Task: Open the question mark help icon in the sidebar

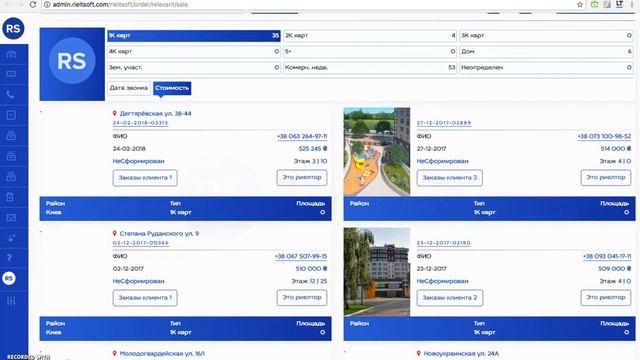Action: (9, 258)
